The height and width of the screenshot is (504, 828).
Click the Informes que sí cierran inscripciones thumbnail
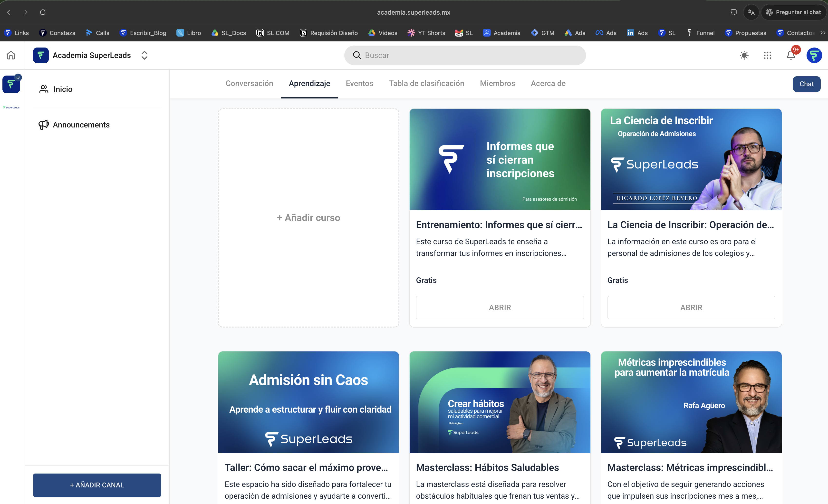[500, 159]
